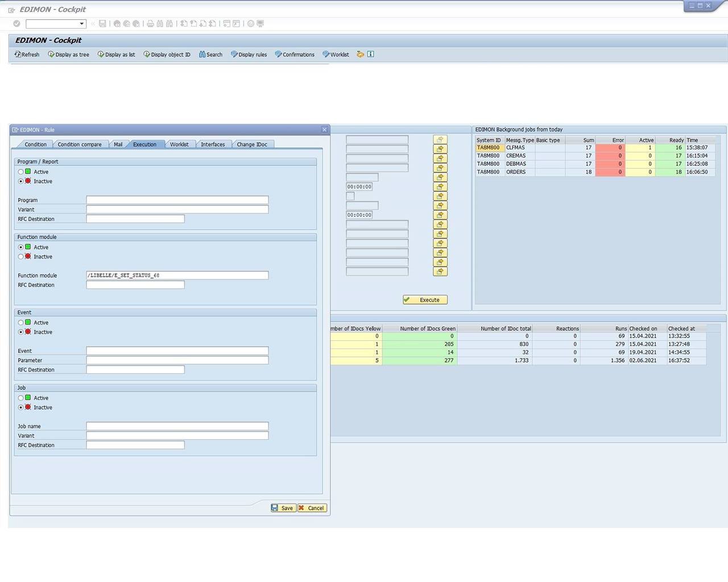The height and width of the screenshot is (582, 728).
Task: Switch to the Condition tab
Action: pyautogui.click(x=35, y=144)
